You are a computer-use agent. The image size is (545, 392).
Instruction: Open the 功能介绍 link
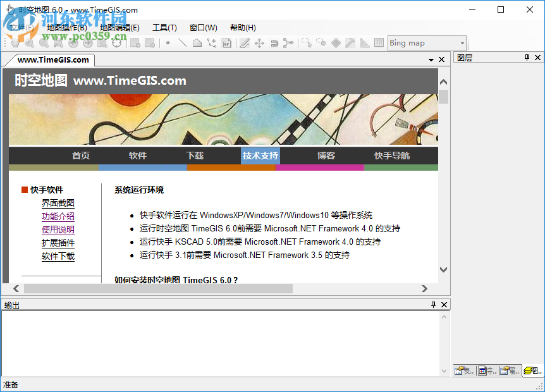[x=58, y=216]
